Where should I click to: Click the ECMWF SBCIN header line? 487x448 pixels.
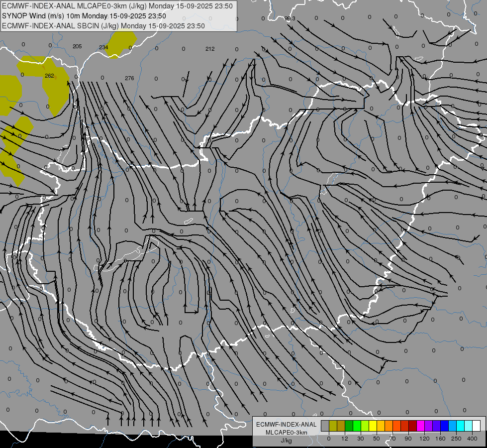point(103,26)
